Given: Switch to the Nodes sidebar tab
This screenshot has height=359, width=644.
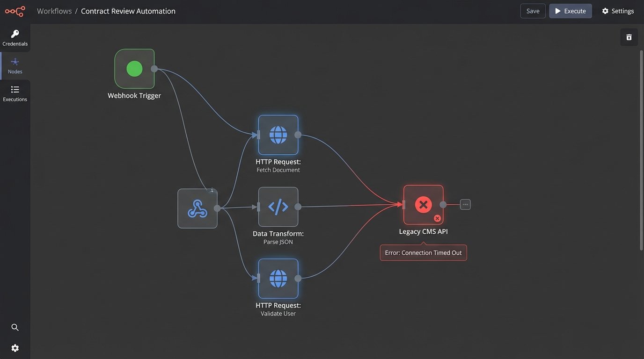Looking at the screenshot, I should (15, 65).
